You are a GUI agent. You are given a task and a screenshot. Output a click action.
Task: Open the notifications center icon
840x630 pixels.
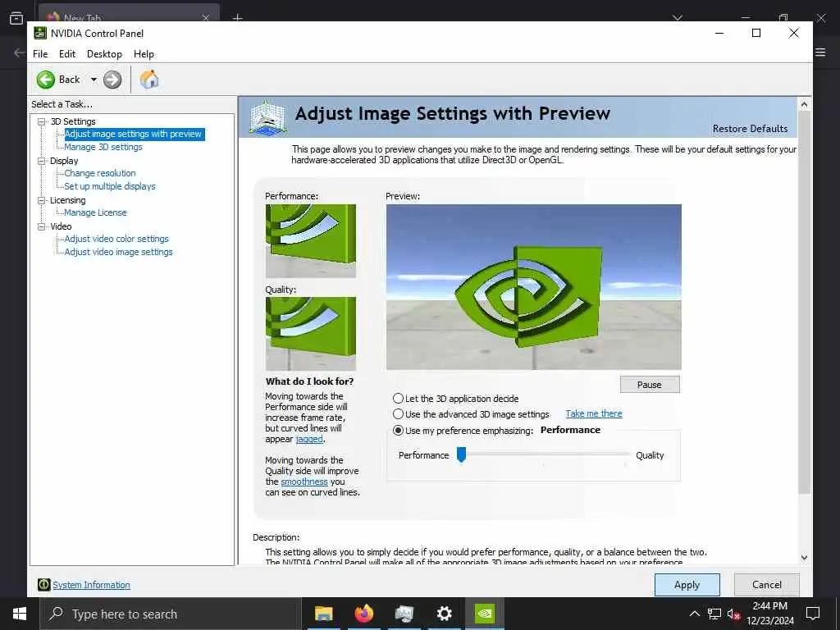coord(813,614)
